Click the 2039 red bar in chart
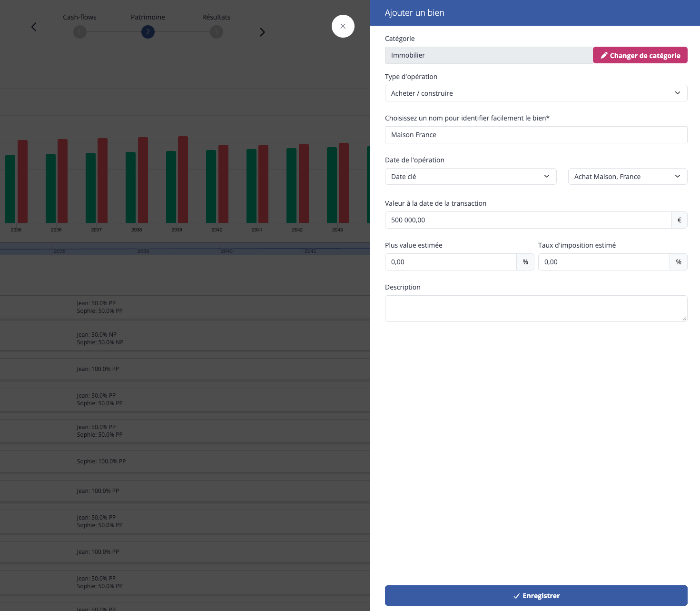 183,180
